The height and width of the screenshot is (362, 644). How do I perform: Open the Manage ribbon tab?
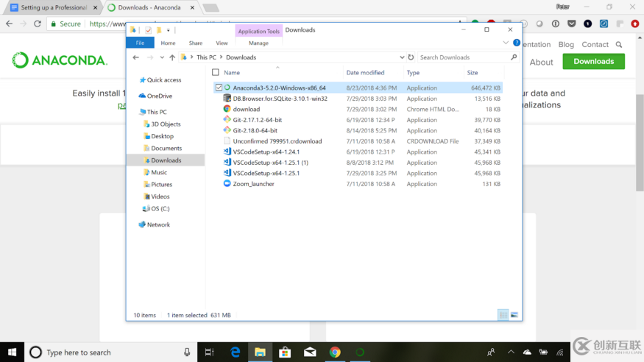coord(258,43)
